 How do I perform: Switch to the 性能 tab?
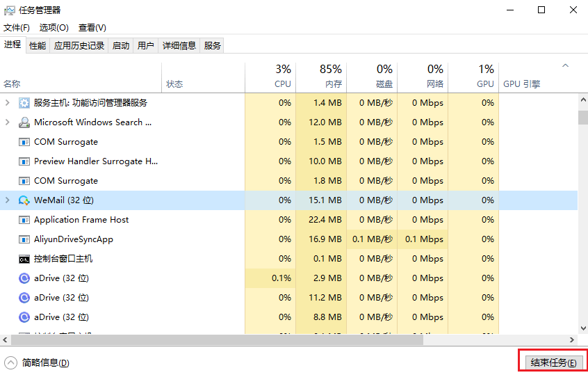coord(38,46)
